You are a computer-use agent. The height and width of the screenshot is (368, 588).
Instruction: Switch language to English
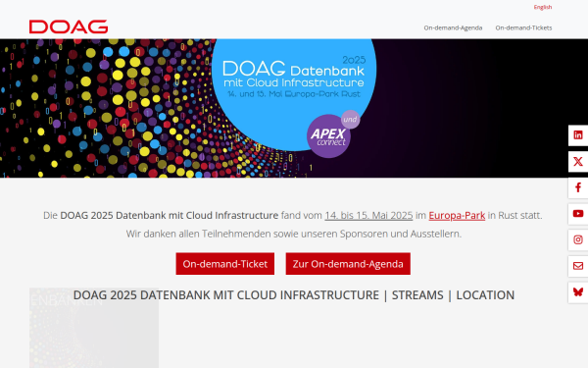[543, 7]
